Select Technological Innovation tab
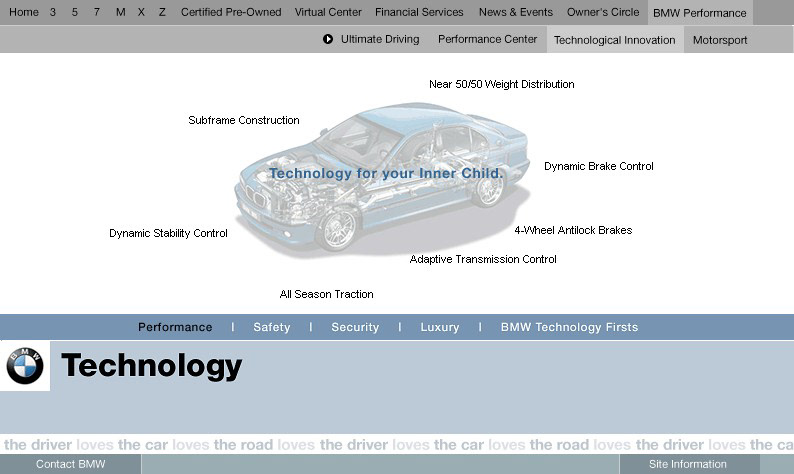Image resolution: width=794 pixels, height=474 pixels. (x=615, y=40)
